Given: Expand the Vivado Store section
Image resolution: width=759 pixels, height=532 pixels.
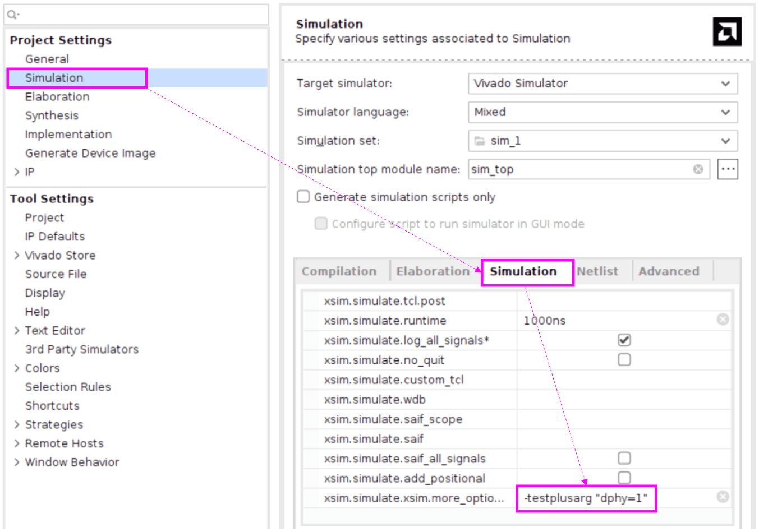Looking at the screenshot, I should (x=17, y=255).
